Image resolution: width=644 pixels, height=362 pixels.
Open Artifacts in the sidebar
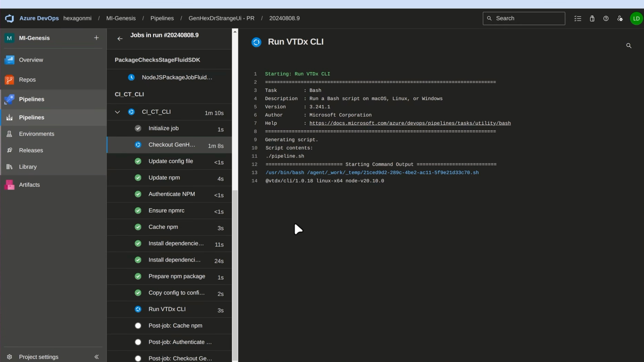click(29, 185)
